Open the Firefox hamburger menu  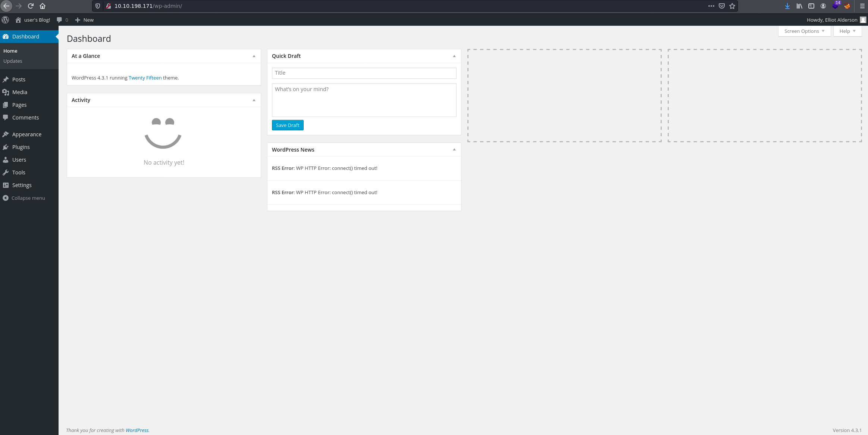point(862,6)
